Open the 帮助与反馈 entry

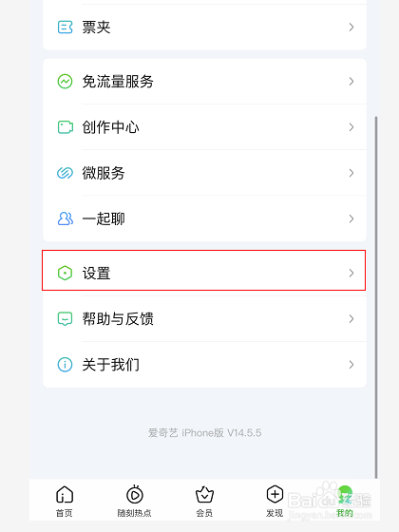click(204, 319)
